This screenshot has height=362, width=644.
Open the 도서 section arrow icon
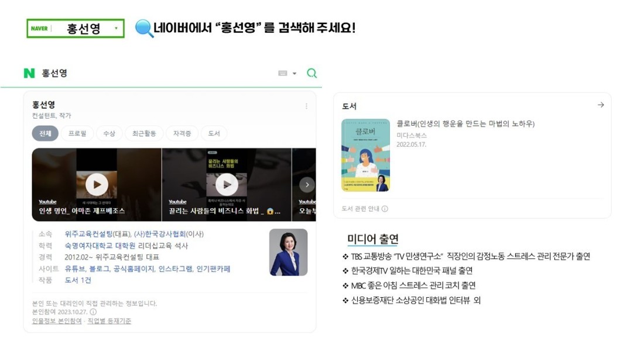click(601, 105)
